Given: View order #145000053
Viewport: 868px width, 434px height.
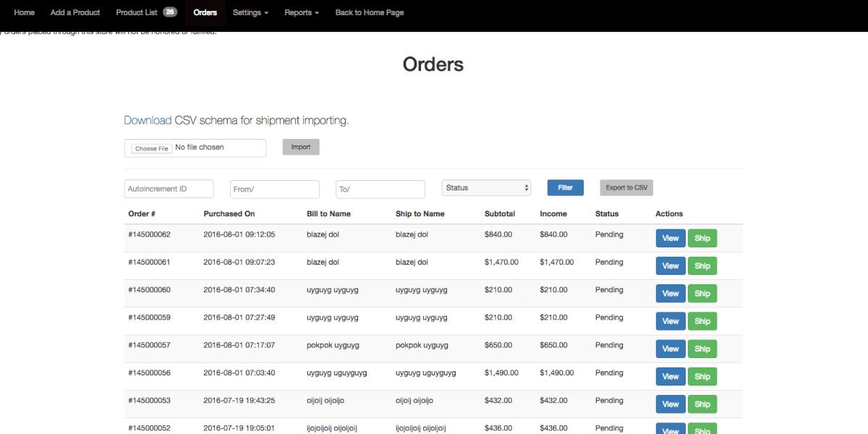Looking at the screenshot, I should pyautogui.click(x=671, y=404).
